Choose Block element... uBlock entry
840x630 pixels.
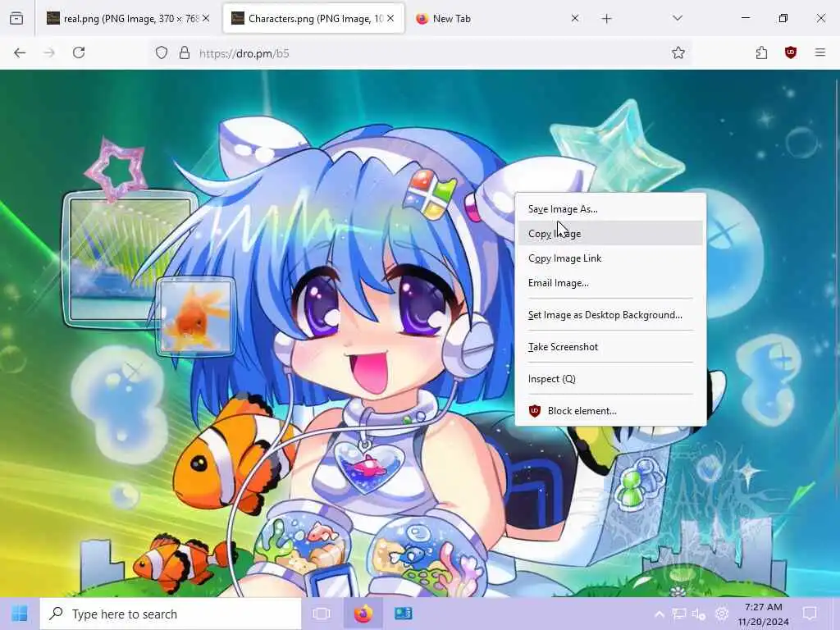pyautogui.click(x=610, y=411)
